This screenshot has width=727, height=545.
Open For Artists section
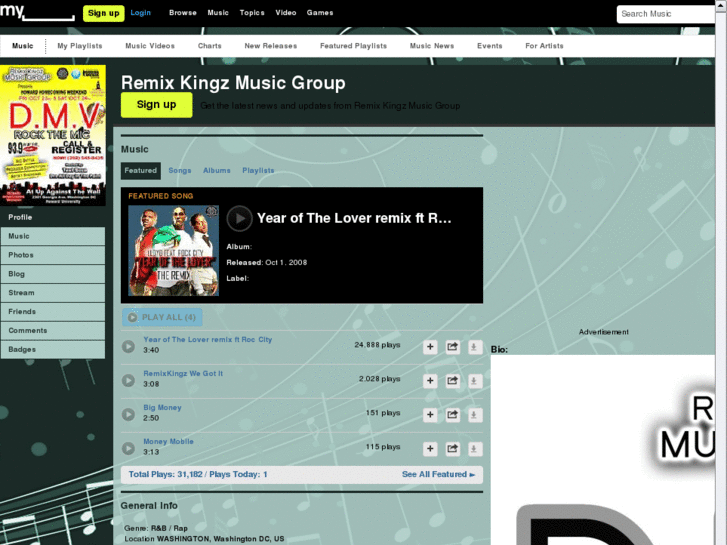544,46
